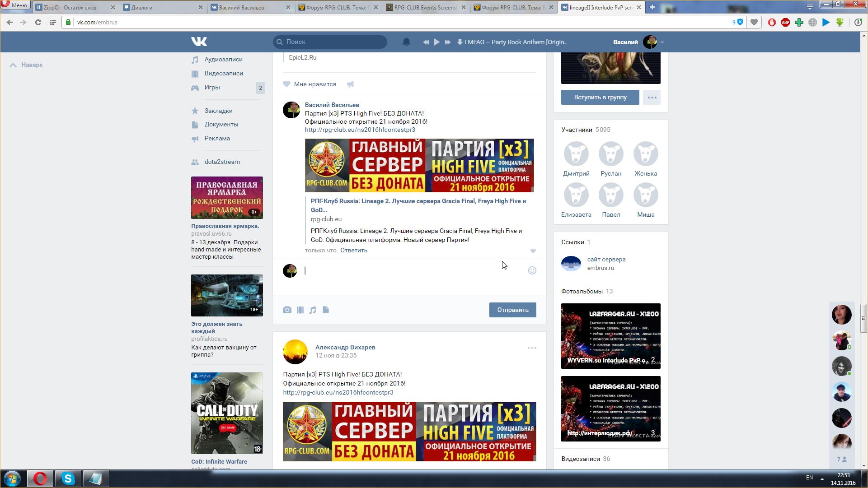Click the VK logo home icon

pyautogui.click(x=199, y=42)
